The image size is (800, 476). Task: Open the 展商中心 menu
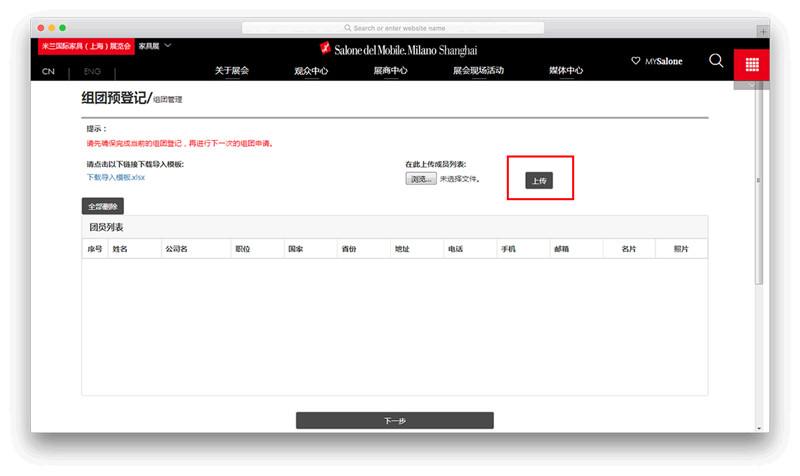(x=390, y=71)
